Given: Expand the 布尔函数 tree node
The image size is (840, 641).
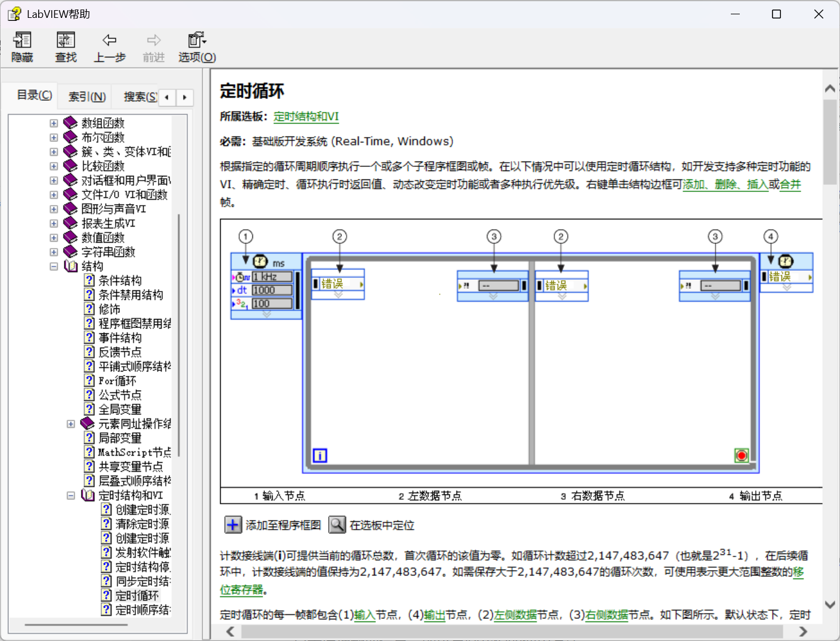Looking at the screenshot, I should tap(54, 138).
